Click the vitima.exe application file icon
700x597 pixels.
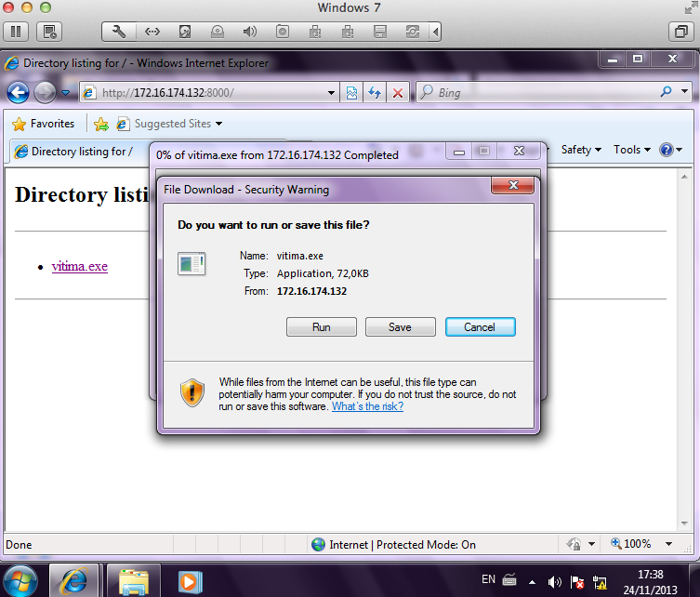click(x=192, y=264)
